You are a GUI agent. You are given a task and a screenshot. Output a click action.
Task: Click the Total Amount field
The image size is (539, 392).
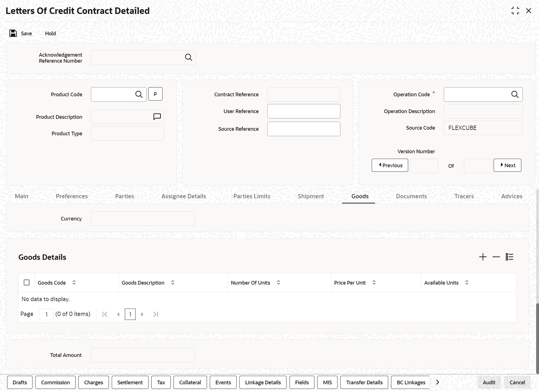click(143, 355)
